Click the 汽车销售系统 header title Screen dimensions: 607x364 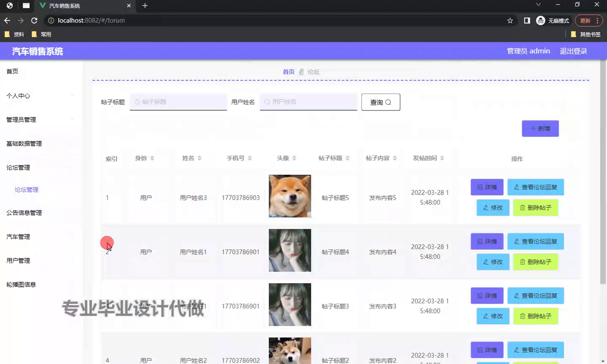click(38, 51)
